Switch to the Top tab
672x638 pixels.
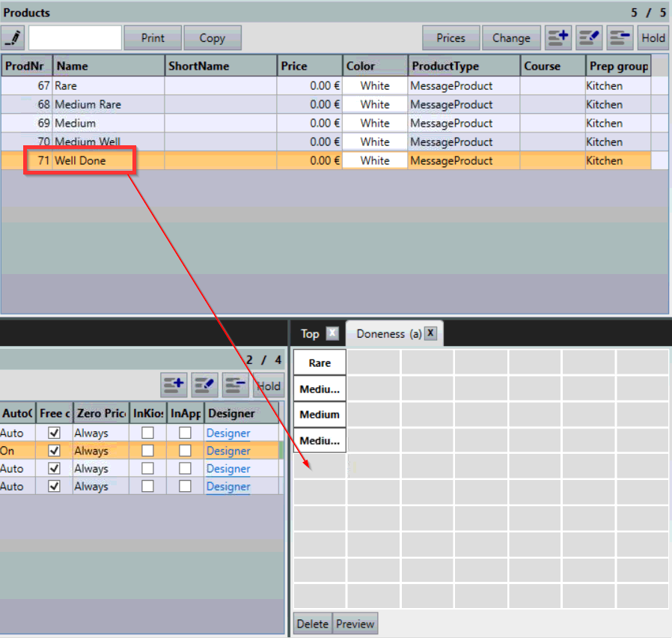coord(310,334)
